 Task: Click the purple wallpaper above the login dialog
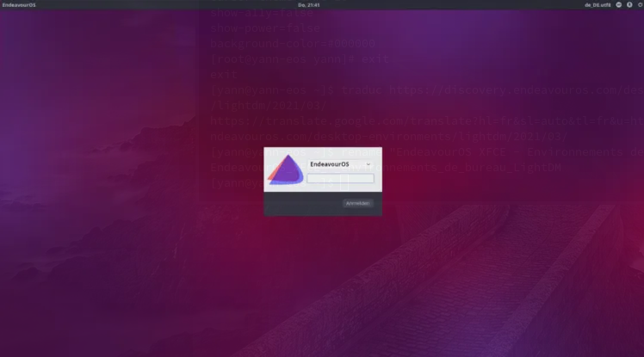coord(323,103)
